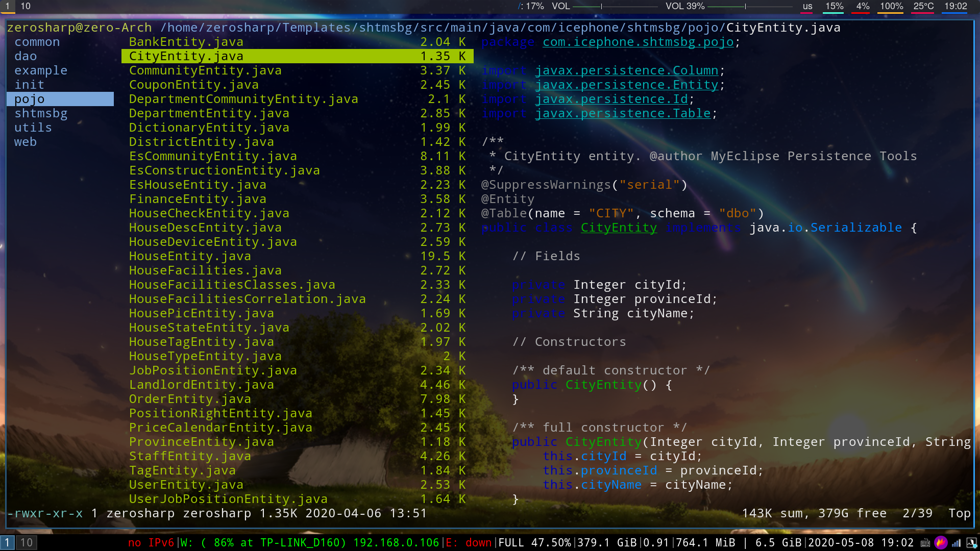This screenshot has height=551, width=980.
Task: Open the utils directory
Action: tap(33, 128)
